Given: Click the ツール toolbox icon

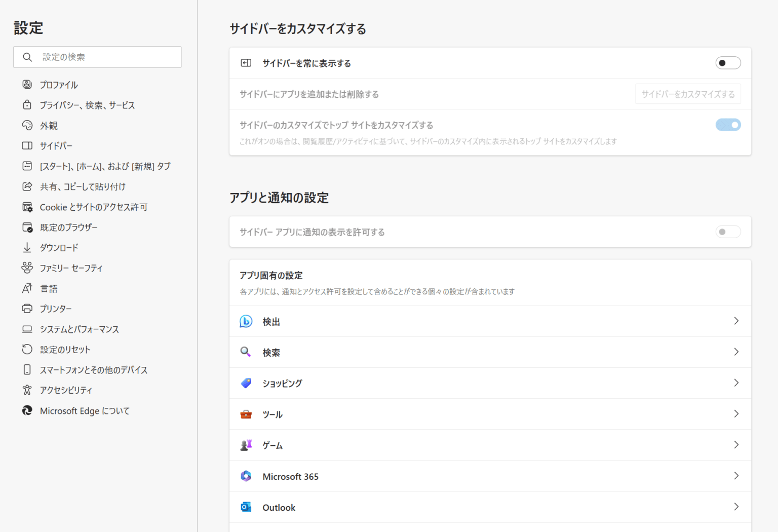Looking at the screenshot, I should (246, 414).
